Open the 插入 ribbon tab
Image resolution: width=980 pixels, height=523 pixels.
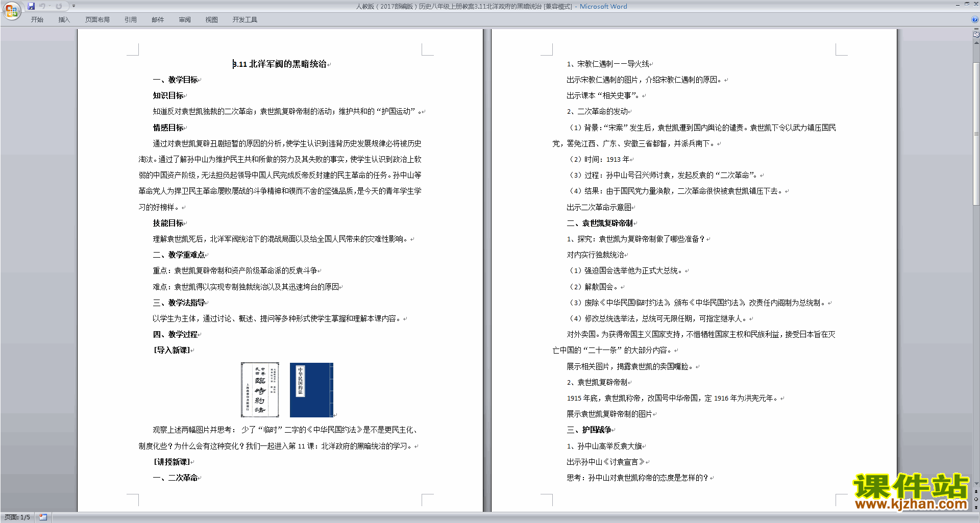click(64, 19)
